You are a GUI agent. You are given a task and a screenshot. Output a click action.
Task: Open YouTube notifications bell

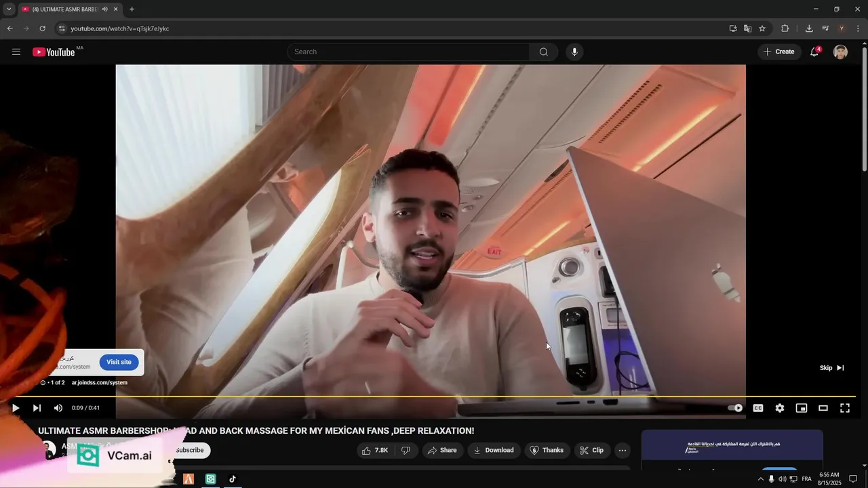(814, 52)
